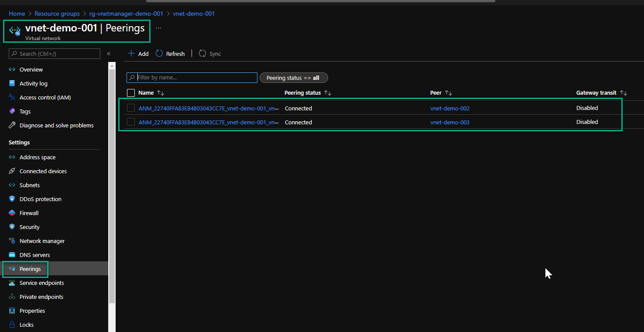Click the sidebar Search (Ctrl+/) box
644x332 pixels.
(55, 54)
